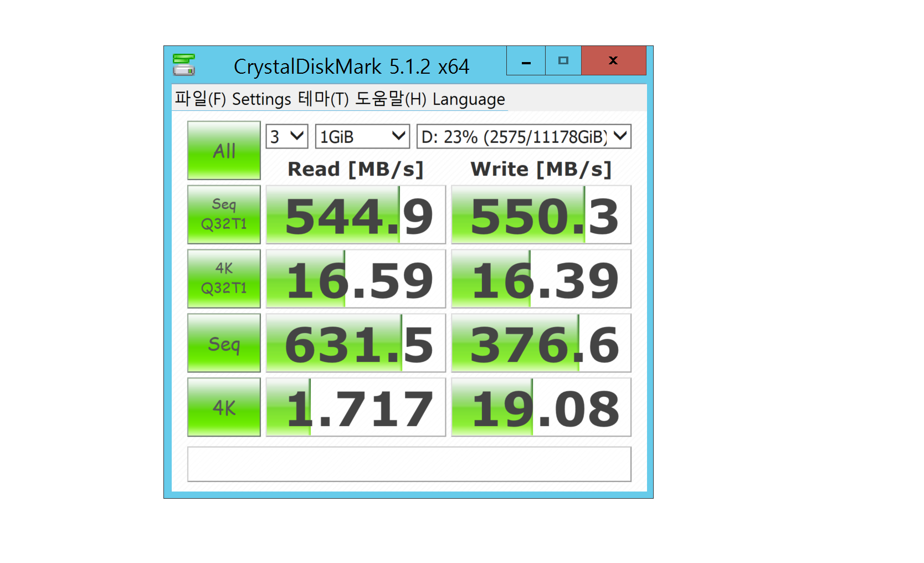Click the 4K Q32T1 read result 16.59
This screenshot has width=924, height=563.
(356, 279)
